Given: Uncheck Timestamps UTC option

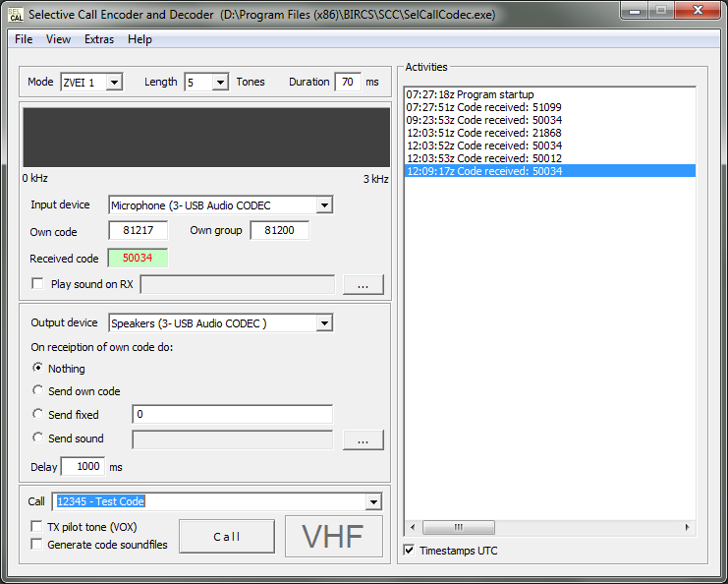Looking at the screenshot, I should coord(410,551).
